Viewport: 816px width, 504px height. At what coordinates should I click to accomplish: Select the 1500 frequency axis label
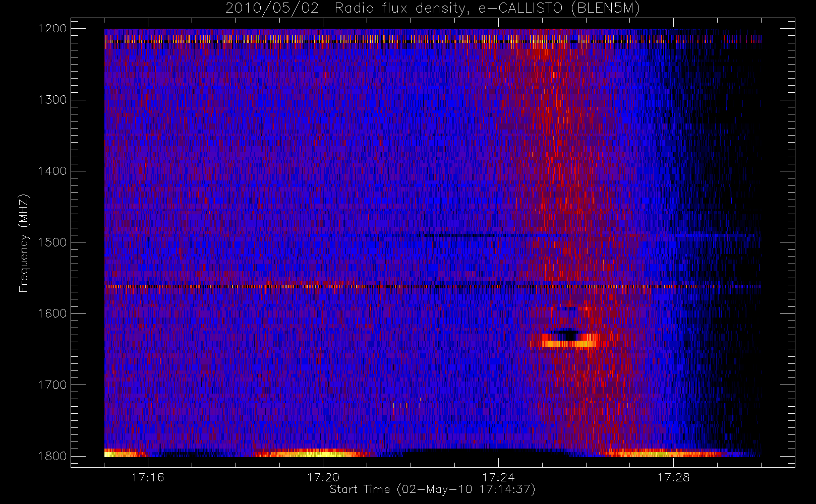pos(52,242)
